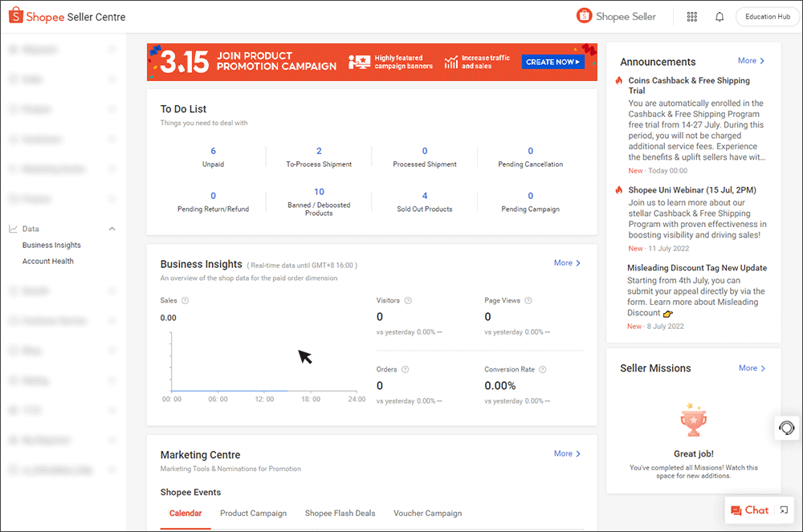Switch to the Shopee Flash Deals tab
Screen dimensions: 803x532
(340, 513)
